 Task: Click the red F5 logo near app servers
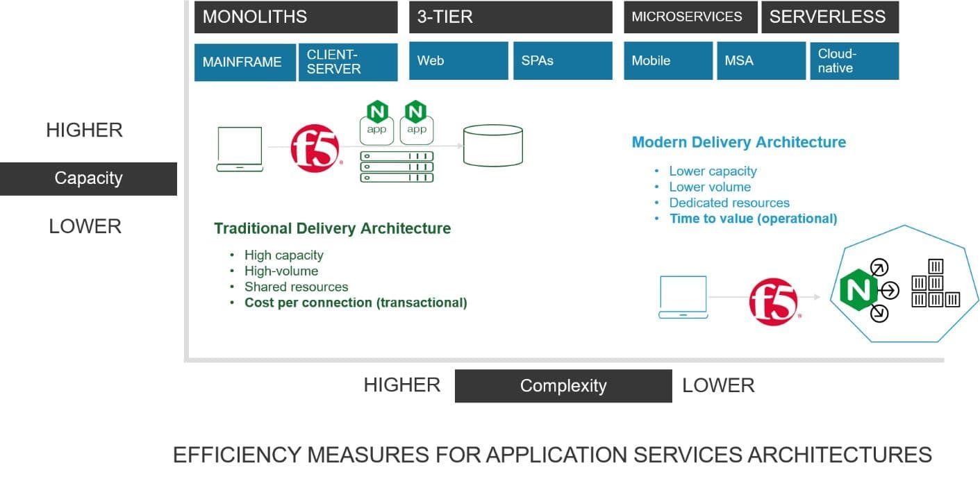(x=315, y=148)
